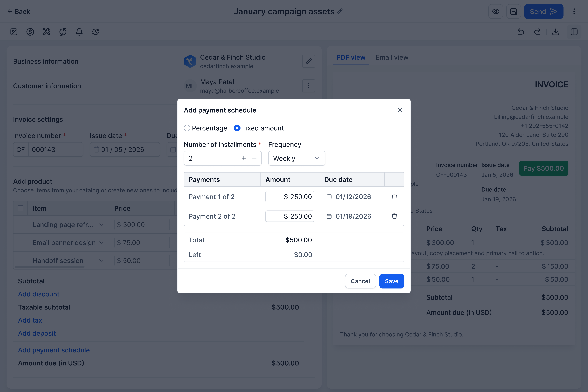The height and width of the screenshot is (392, 588).
Task: Toggle the side panel layout icon
Action: (574, 32)
